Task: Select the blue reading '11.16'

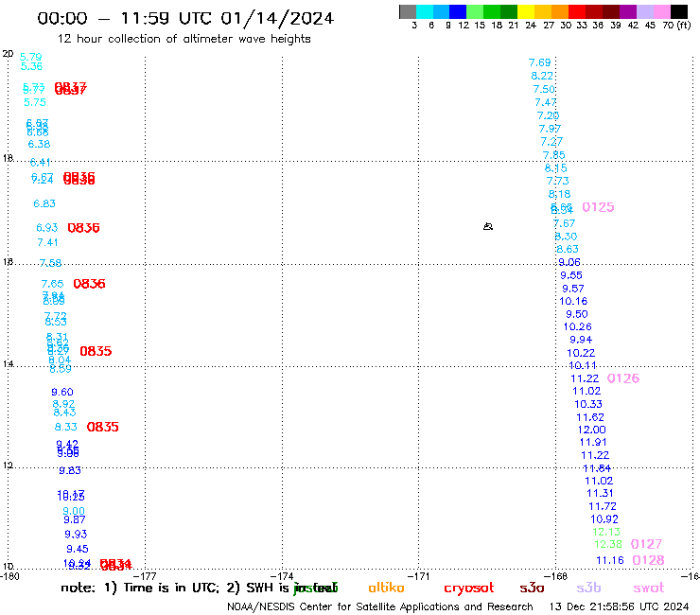Action: coord(610,560)
